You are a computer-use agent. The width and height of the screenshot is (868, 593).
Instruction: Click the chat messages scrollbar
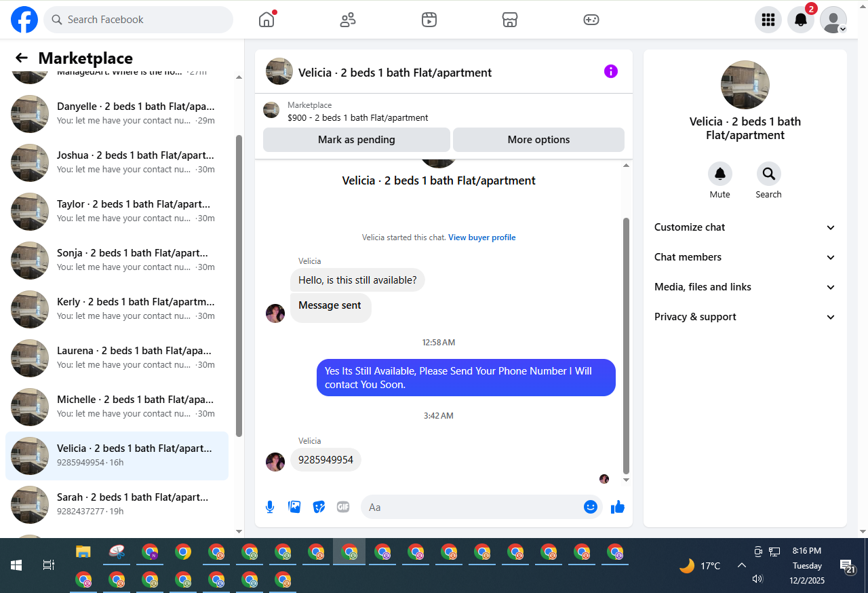(626, 346)
